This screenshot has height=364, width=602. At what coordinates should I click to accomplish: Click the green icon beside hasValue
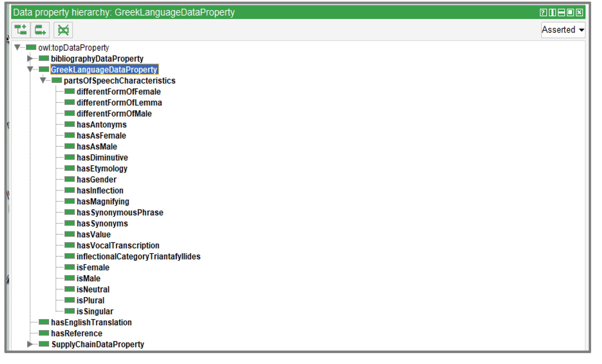point(69,234)
